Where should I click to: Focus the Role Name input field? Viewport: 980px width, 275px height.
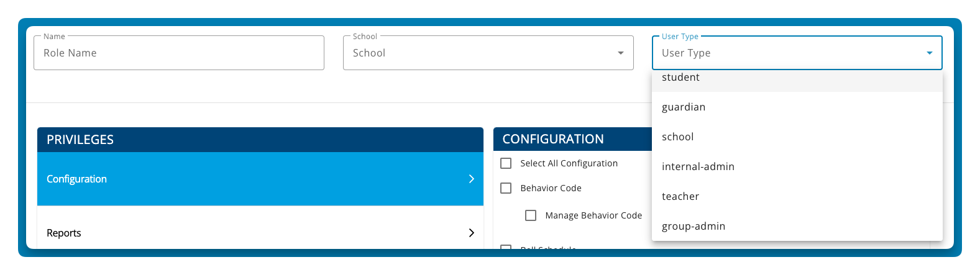coord(179,53)
